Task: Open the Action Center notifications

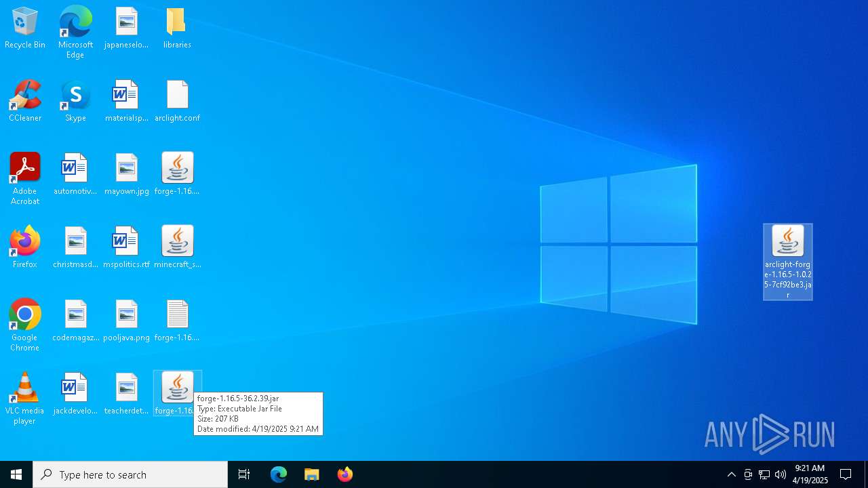Action: 846,474
